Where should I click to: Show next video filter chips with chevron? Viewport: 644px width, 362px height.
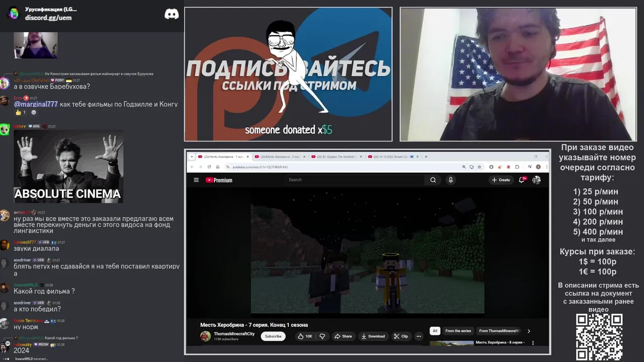(529, 331)
